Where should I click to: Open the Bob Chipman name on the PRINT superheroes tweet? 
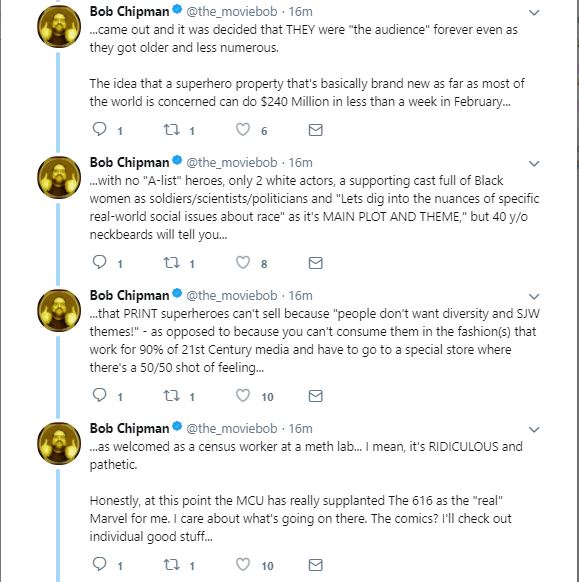click(x=129, y=295)
